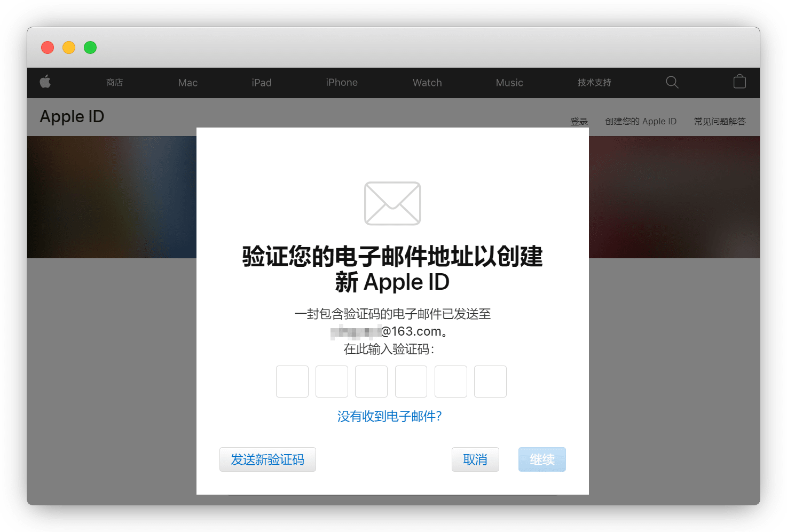The image size is (787, 532).
Task: Click the 没有收到电子邮件? link
Action: tap(389, 416)
